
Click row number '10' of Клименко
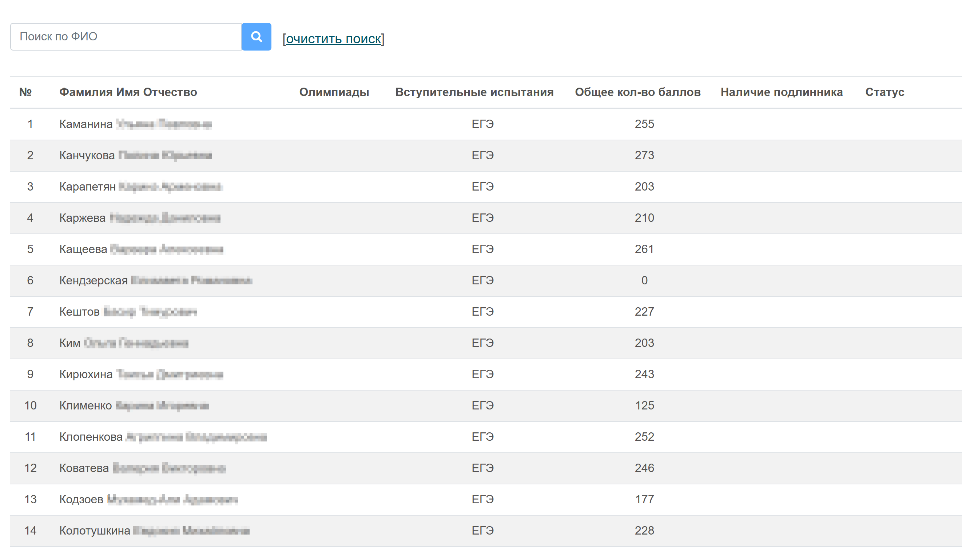point(30,405)
